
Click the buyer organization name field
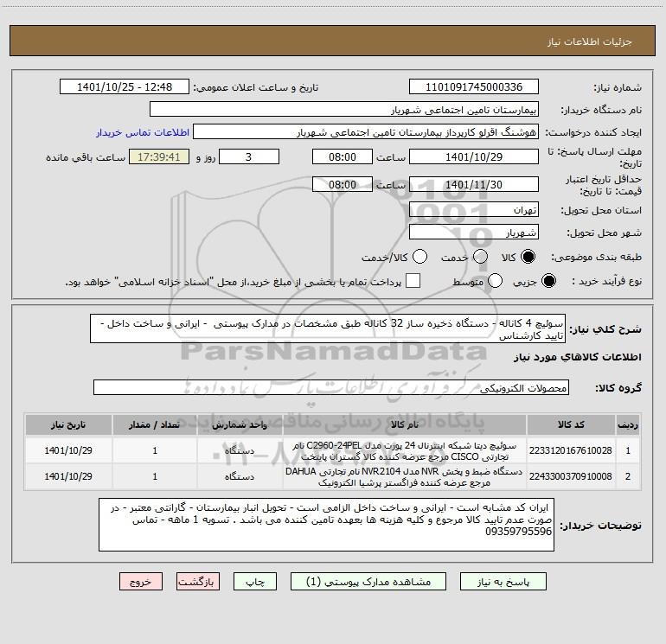click(x=344, y=110)
